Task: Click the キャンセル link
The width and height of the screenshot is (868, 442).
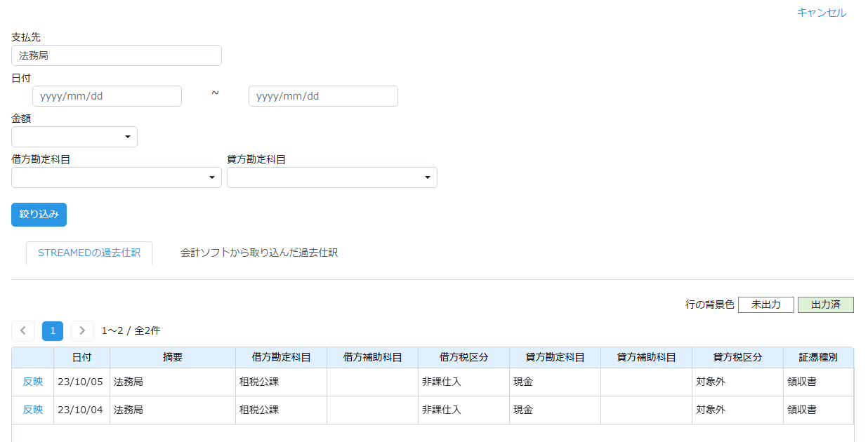Action: tap(821, 13)
